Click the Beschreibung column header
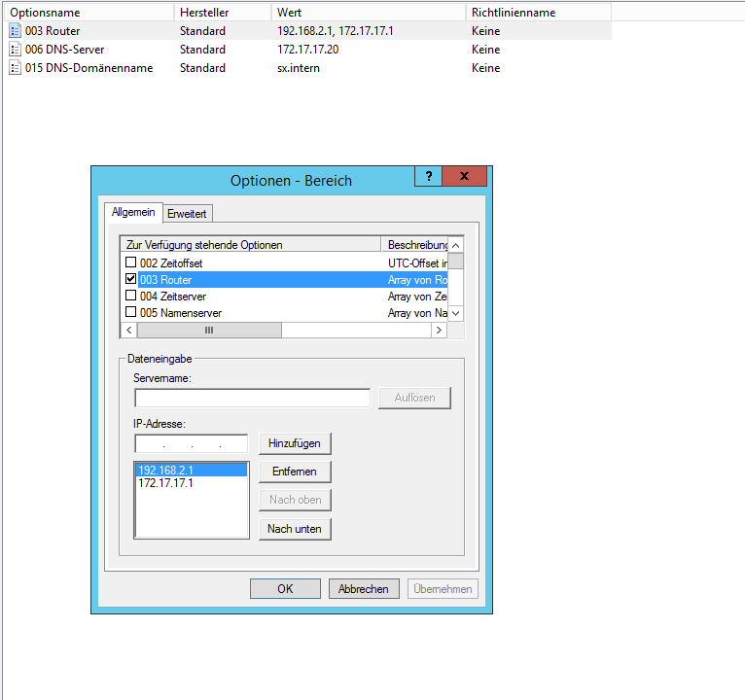Viewport: 745px width, 700px height. pos(414,245)
